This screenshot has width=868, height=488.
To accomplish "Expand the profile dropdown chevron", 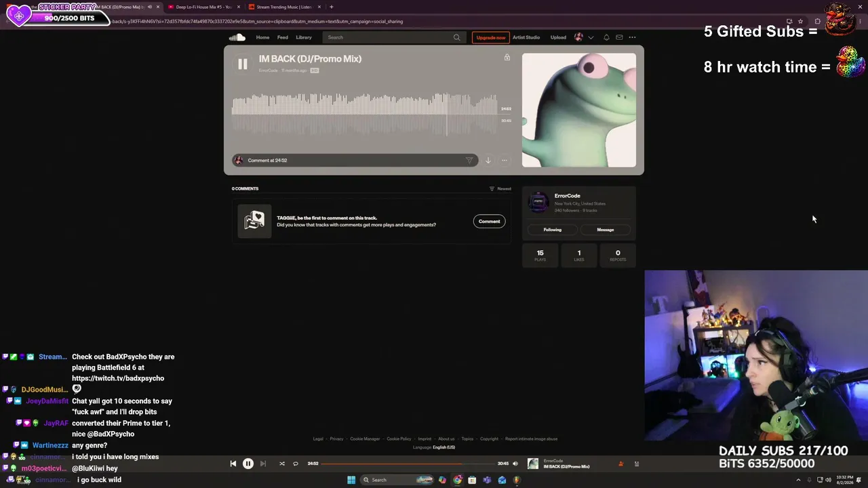I will pyautogui.click(x=591, y=37).
